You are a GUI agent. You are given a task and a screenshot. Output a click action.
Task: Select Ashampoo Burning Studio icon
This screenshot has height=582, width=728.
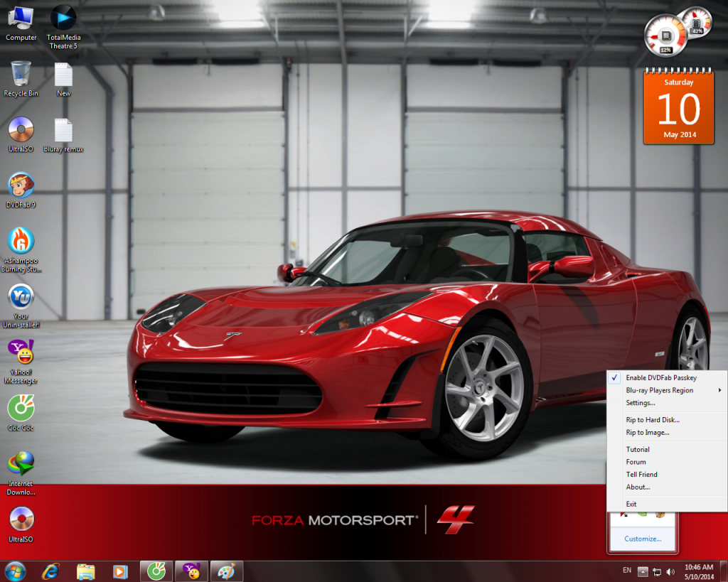pos(21,249)
